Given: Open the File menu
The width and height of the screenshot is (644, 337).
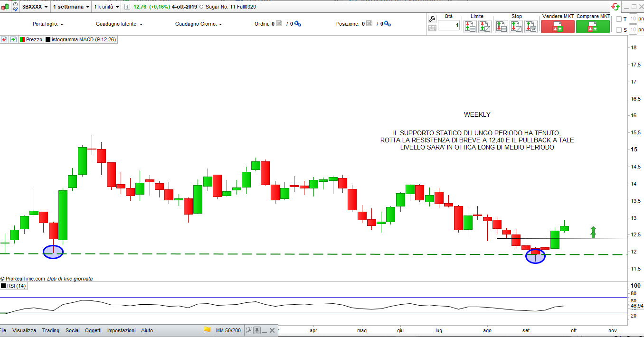Looking at the screenshot, I should pyautogui.click(x=3, y=330).
